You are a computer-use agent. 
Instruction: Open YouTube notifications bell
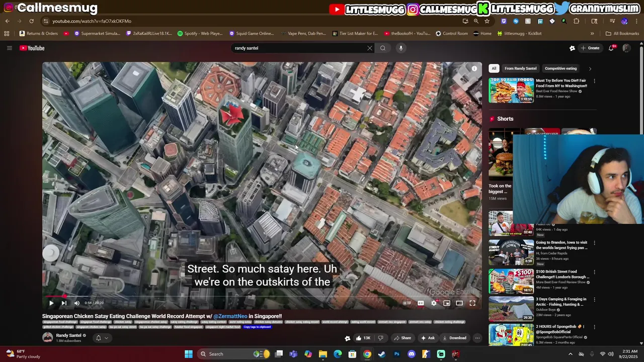[611, 48]
